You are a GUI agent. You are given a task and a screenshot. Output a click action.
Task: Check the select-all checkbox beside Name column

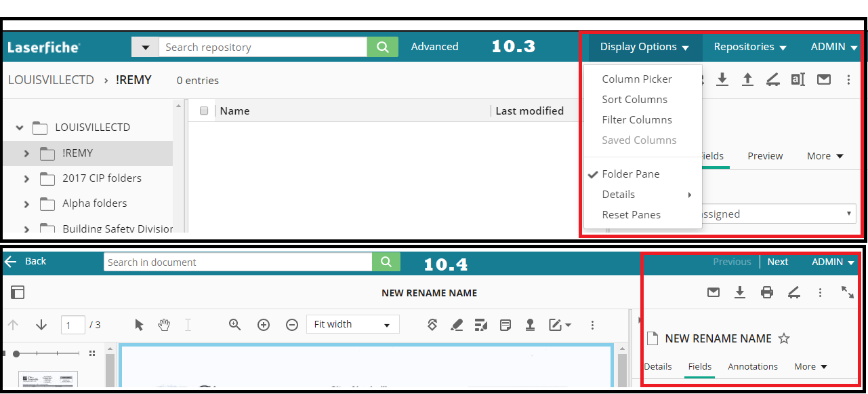coord(204,111)
